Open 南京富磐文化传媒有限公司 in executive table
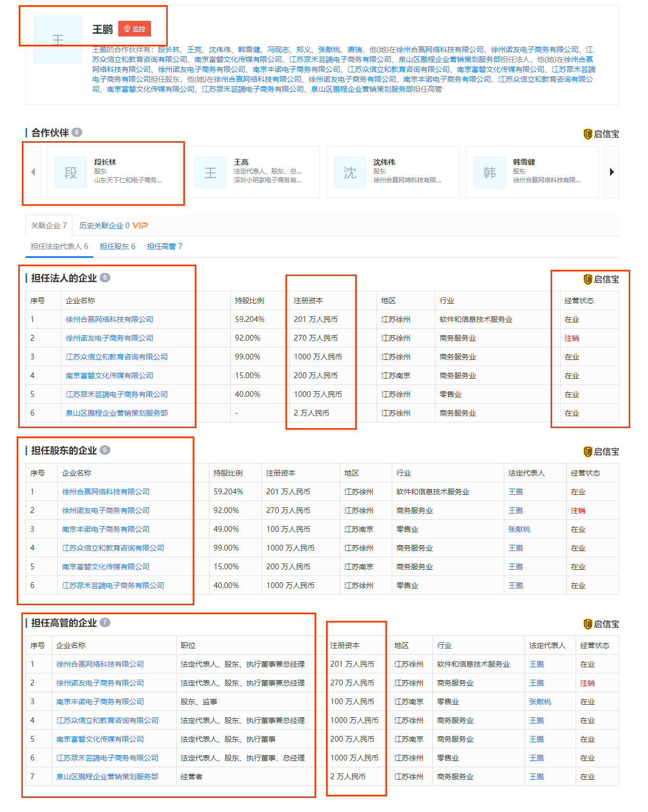Viewport: 648px width, 812px height. click(100, 739)
